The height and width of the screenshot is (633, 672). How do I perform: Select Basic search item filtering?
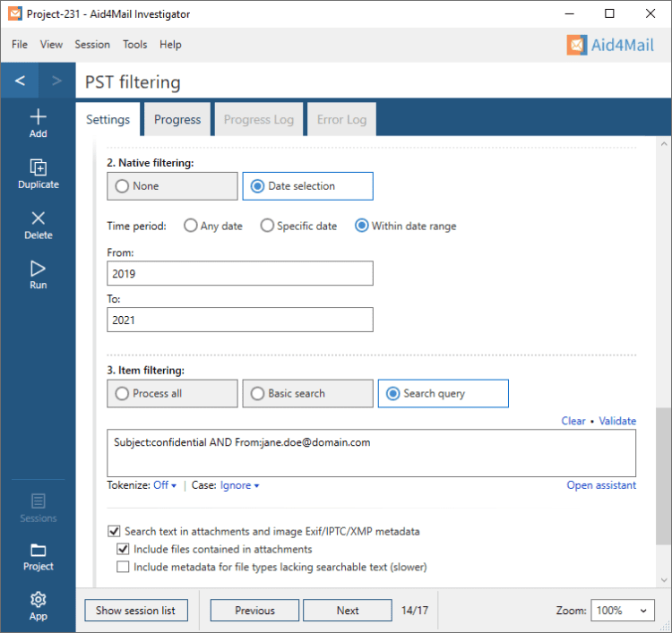[307, 393]
